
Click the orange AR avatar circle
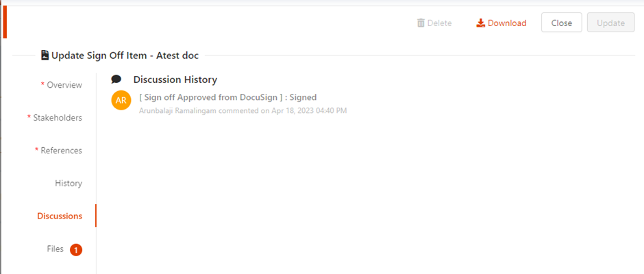121,101
